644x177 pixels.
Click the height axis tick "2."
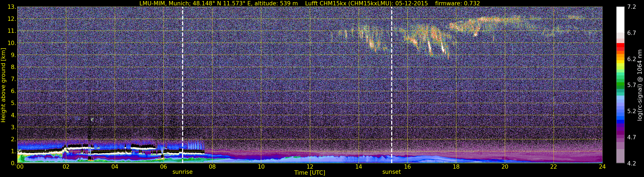[x=13, y=139]
